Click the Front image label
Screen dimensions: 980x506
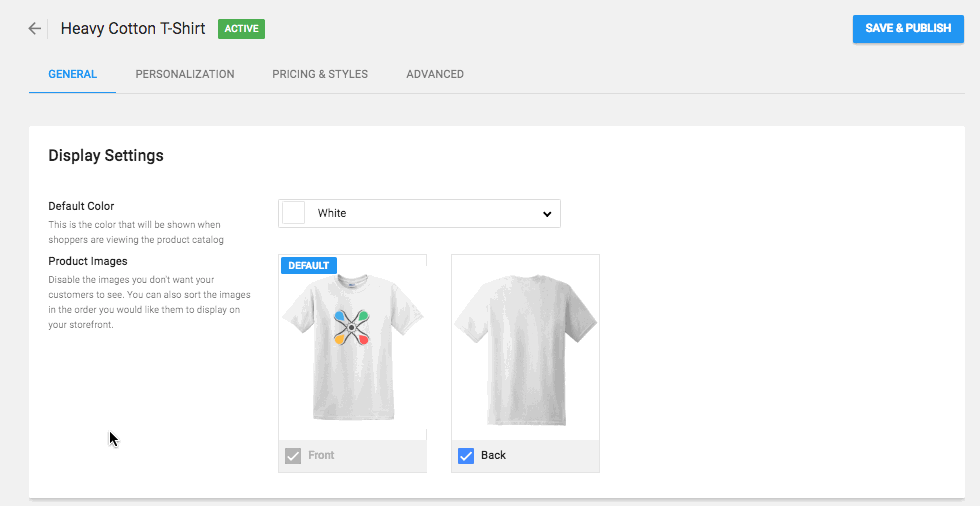[x=321, y=456]
